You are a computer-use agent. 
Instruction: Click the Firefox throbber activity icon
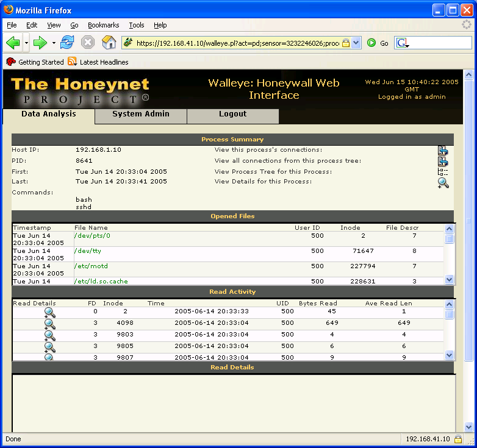[x=466, y=24]
